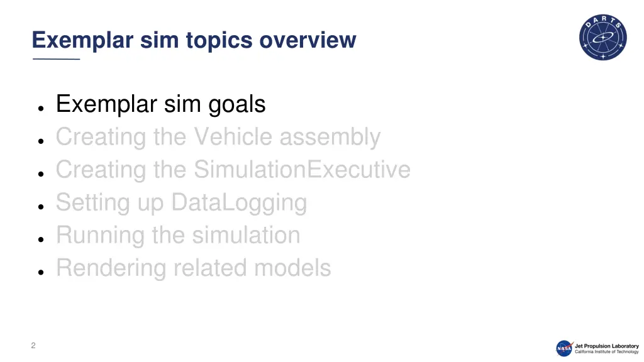Click the 'Exemplar sim topics overview' title

[194, 40]
